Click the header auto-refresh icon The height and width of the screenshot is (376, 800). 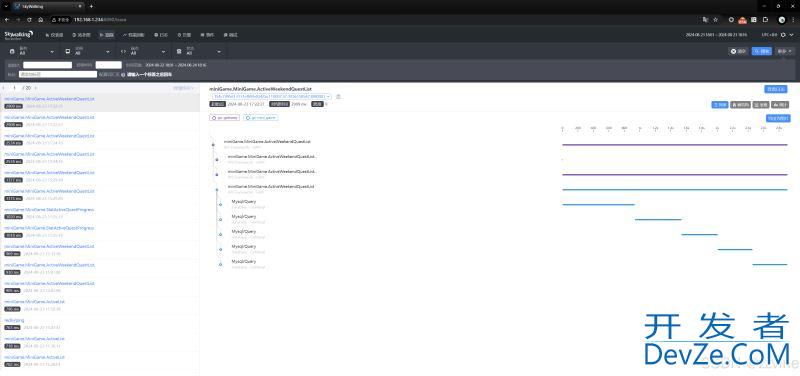click(783, 35)
